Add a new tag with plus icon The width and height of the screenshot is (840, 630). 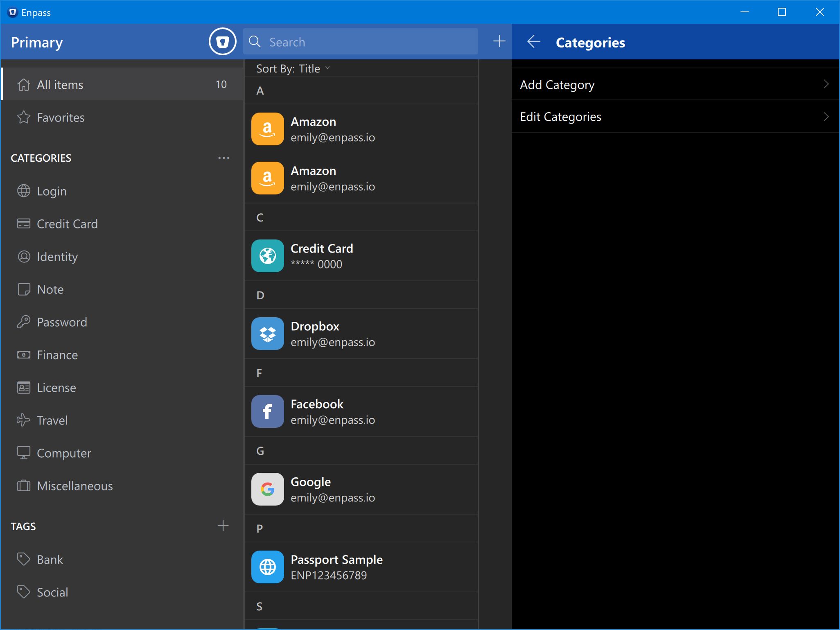tap(223, 526)
